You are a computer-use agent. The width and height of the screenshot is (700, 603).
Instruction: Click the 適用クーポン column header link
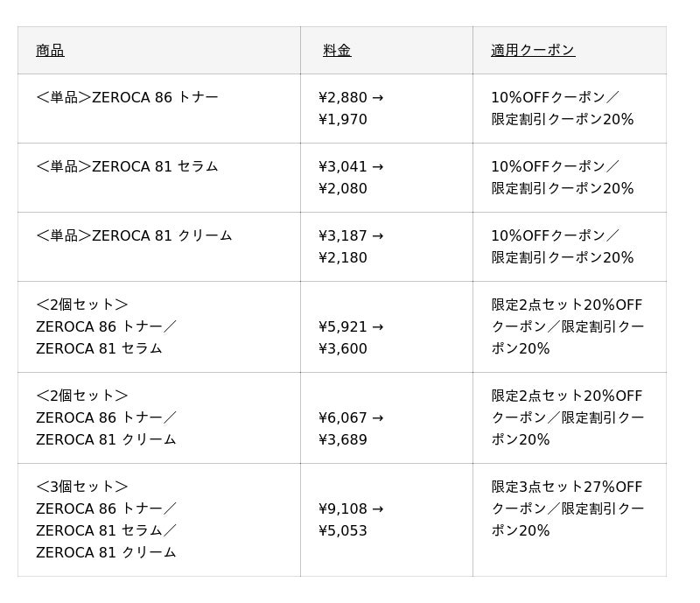533,51
